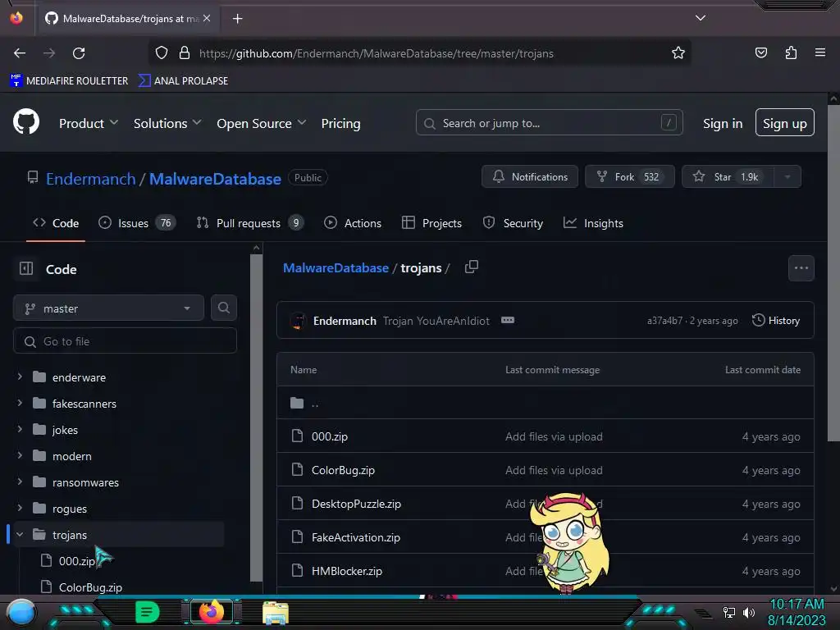Screen dimensions: 840x630
Task: Bookmark this page with star icon
Action: (x=678, y=52)
